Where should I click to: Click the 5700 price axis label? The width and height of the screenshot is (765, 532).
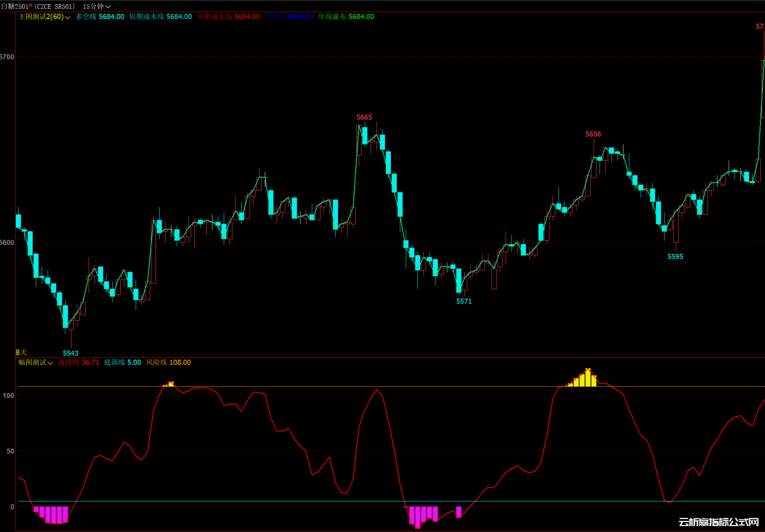coord(7,57)
